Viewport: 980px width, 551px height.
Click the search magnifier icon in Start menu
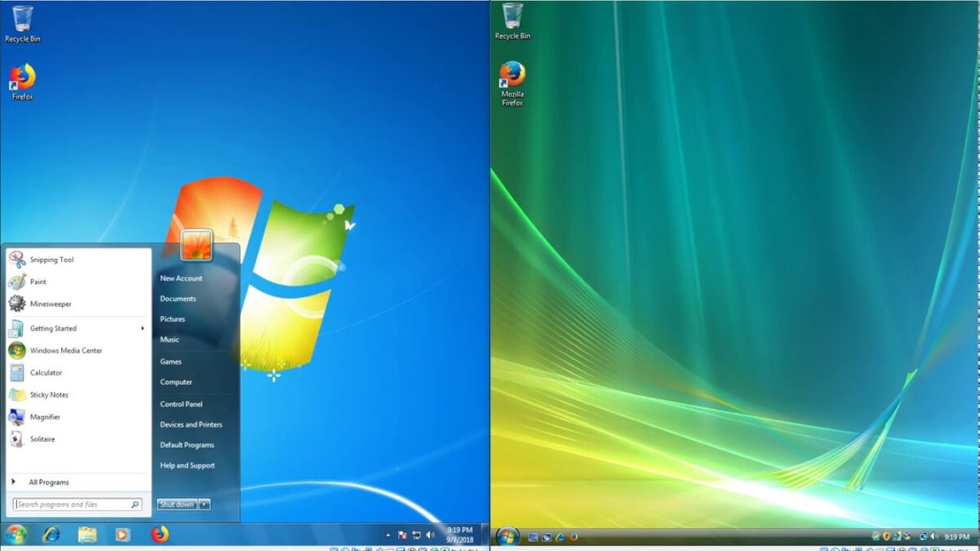click(136, 504)
